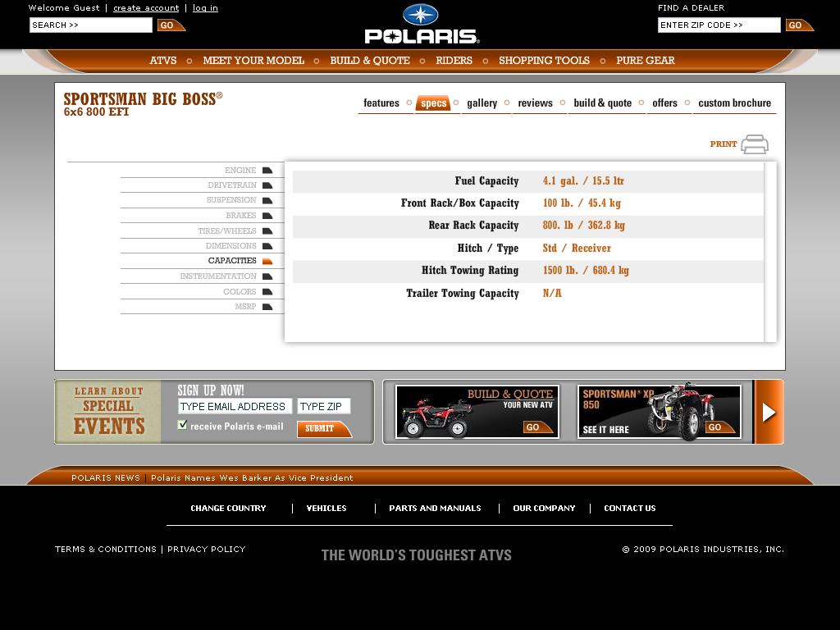Viewport: 840px width, 630px height.
Task: Click the arrow icon beside ENGINE
Action: click(267, 171)
